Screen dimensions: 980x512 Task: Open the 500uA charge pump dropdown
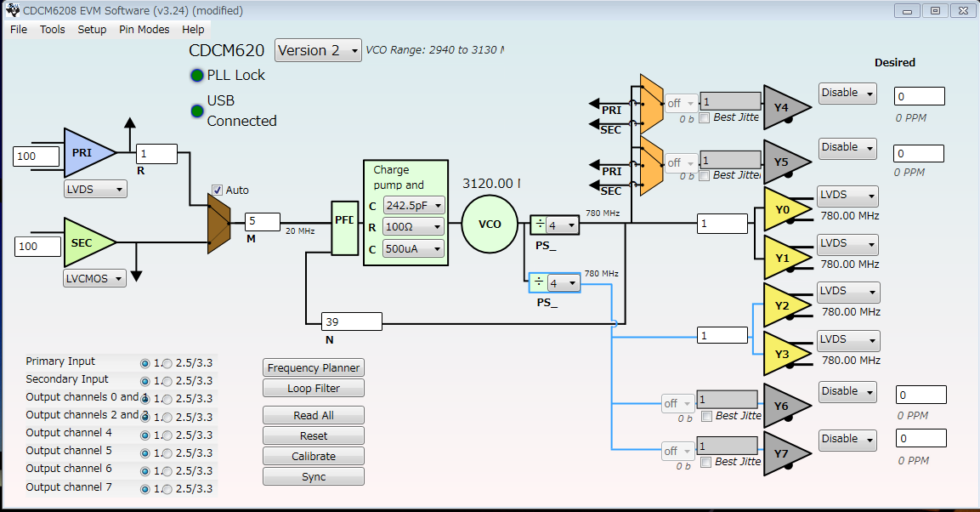click(x=414, y=249)
